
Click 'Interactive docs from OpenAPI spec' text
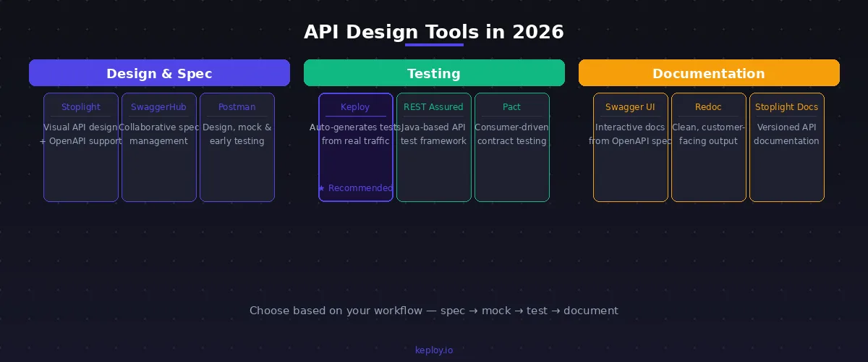pyautogui.click(x=631, y=134)
